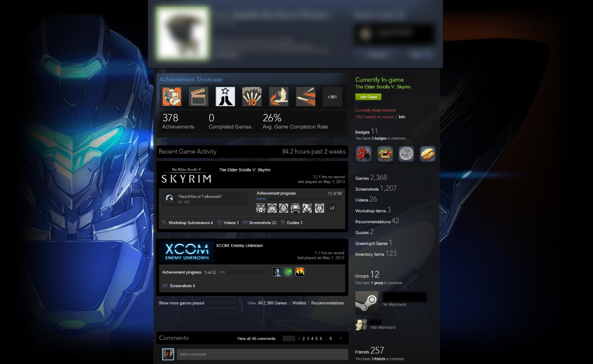Image resolution: width=593 pixels, height=364 pixels.
Task: Show the +361 more showcase achievements
Action: [x=332, y=97]
